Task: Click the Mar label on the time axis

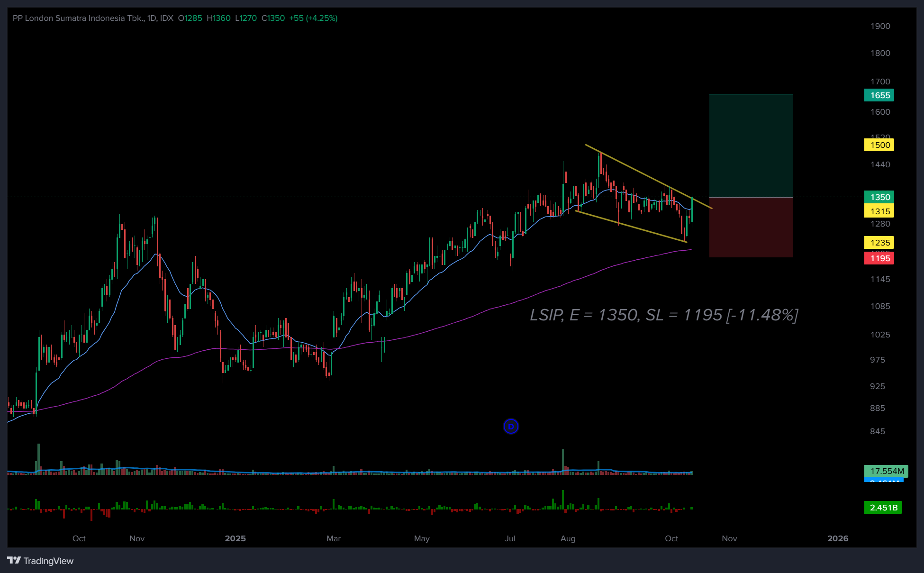Action: tap(334, 538)
